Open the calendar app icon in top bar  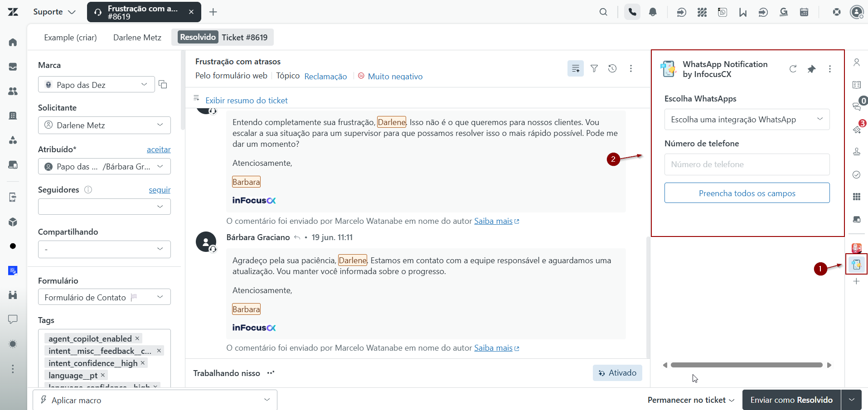(x=804, y=12)
